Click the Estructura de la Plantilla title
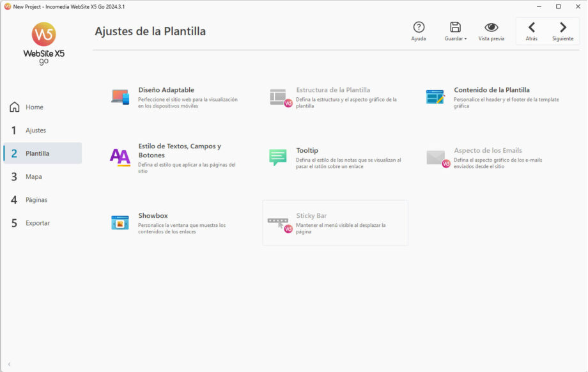 [x=333, y=90]
